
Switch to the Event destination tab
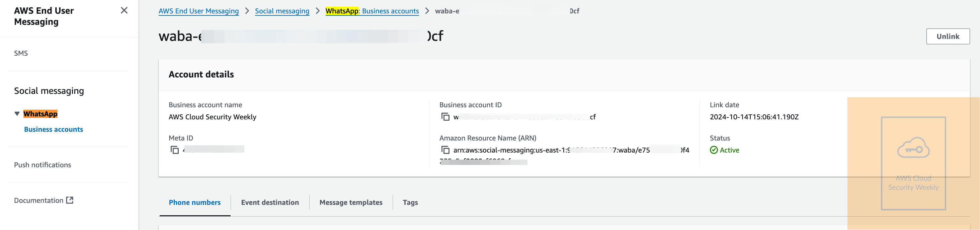click(x=270, y=203)
